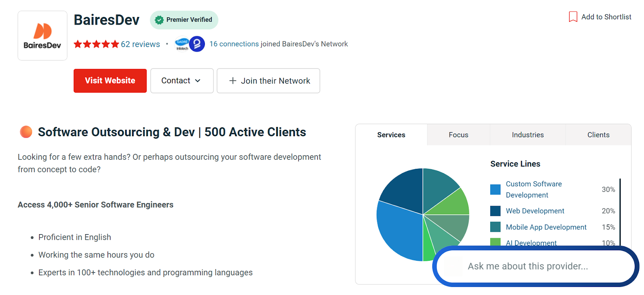Viewport: 644px width, 295px height.
Task: Click the Proficient in English bullet
Action: [x=74, y=237]
